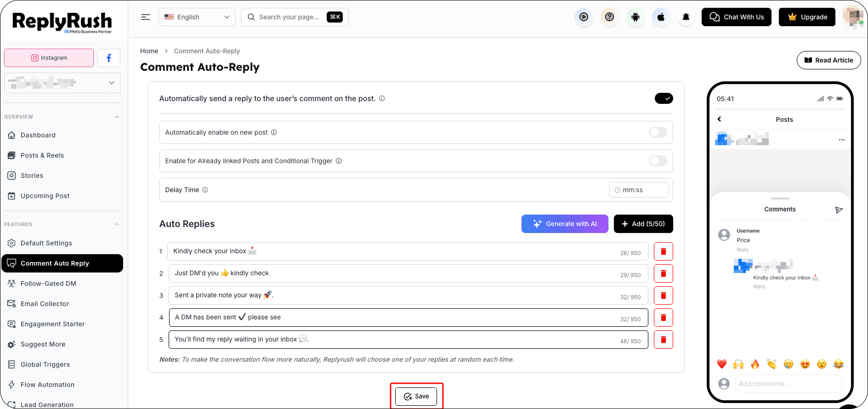This screenshot has width=868, height=409.
Task: Open the Android app icon
Action: [635, 17]
